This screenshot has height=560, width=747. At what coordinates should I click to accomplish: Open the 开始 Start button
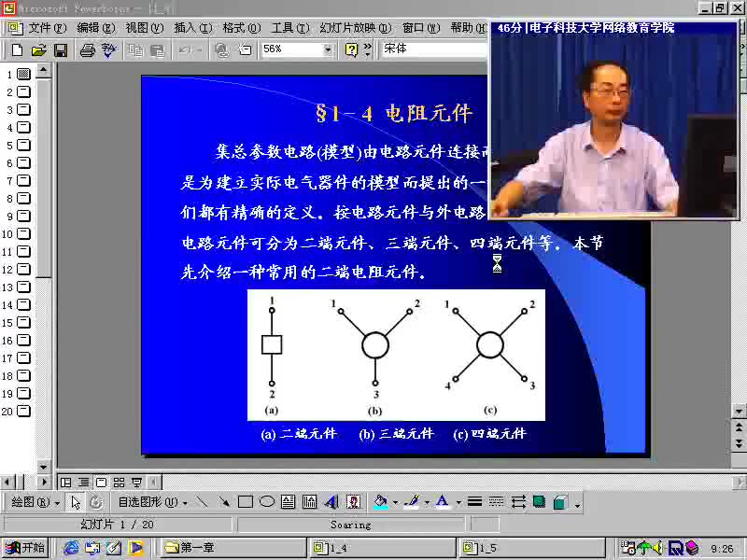coord(26,548)
